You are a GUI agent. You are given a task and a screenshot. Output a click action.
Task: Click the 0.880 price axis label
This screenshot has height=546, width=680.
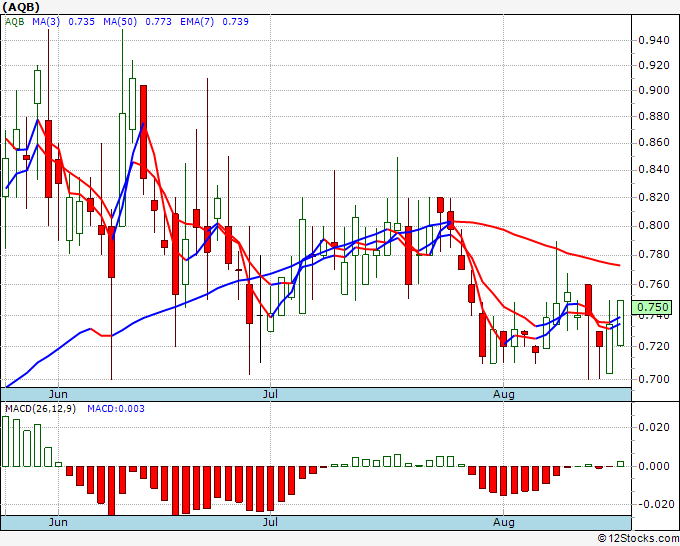tap(654, 117)
